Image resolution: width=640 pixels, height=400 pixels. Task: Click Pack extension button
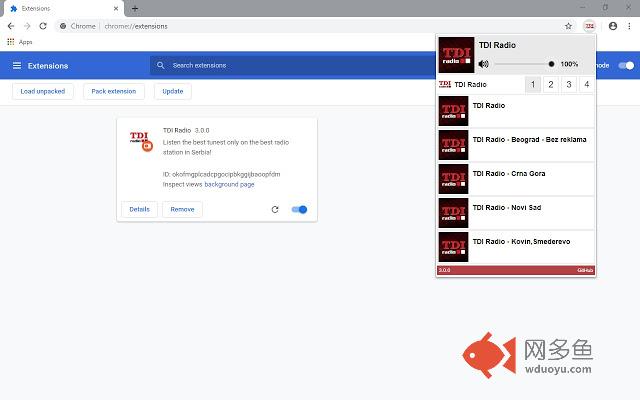(x=114, y=91)
